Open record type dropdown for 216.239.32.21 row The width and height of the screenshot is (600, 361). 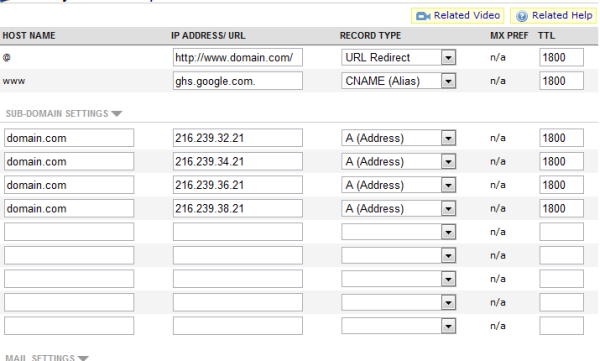398,138
